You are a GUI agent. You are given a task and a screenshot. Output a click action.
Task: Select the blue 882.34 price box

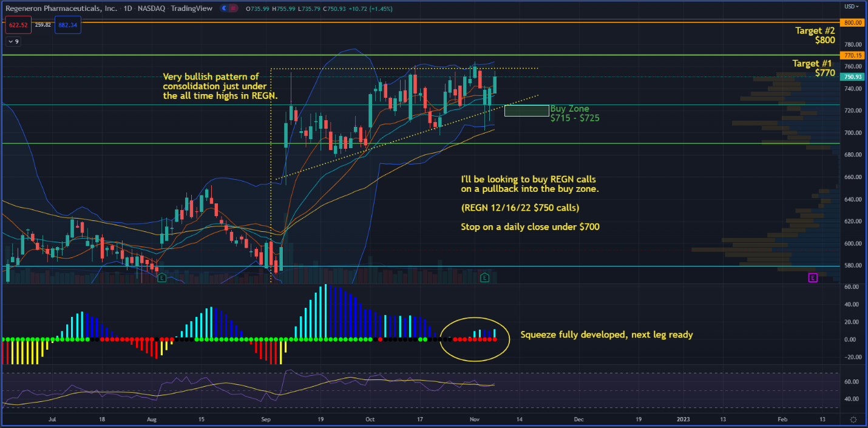(67, 25)
